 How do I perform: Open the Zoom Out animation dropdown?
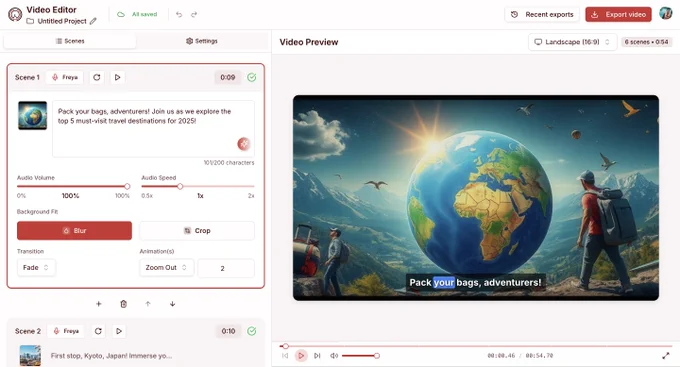(x=167, y=268)
